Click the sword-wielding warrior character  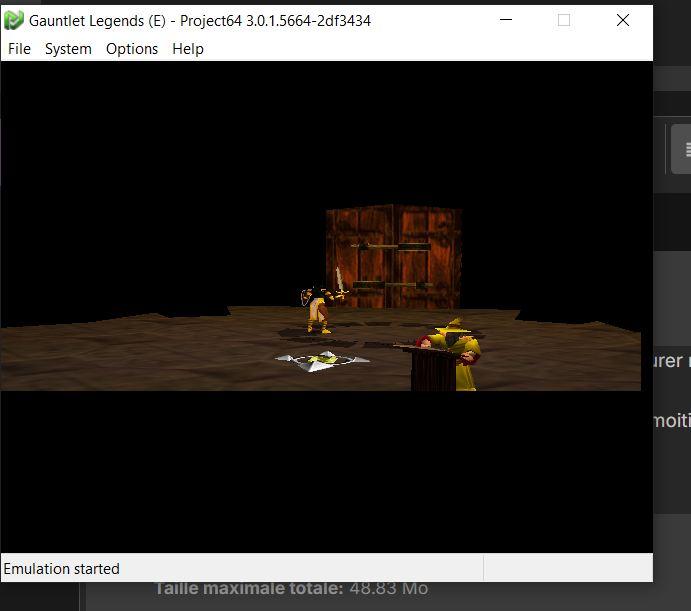tap(322, 302)
